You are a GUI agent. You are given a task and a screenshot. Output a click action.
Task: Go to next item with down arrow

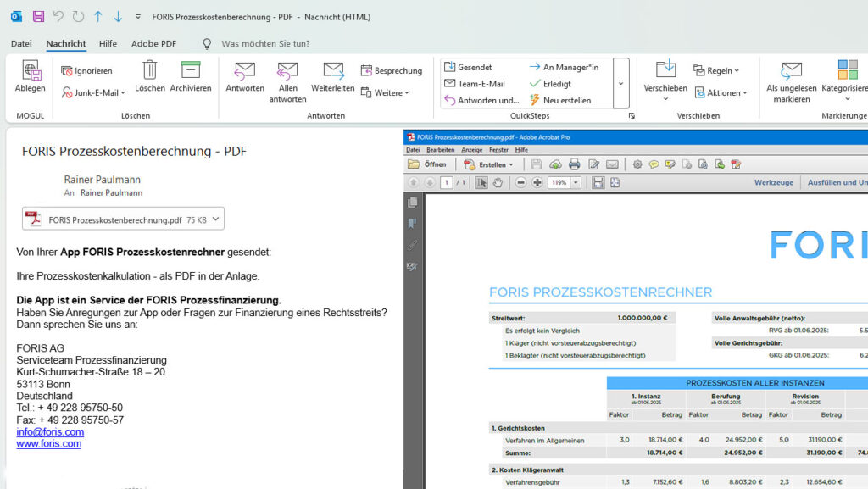(118, 17)
